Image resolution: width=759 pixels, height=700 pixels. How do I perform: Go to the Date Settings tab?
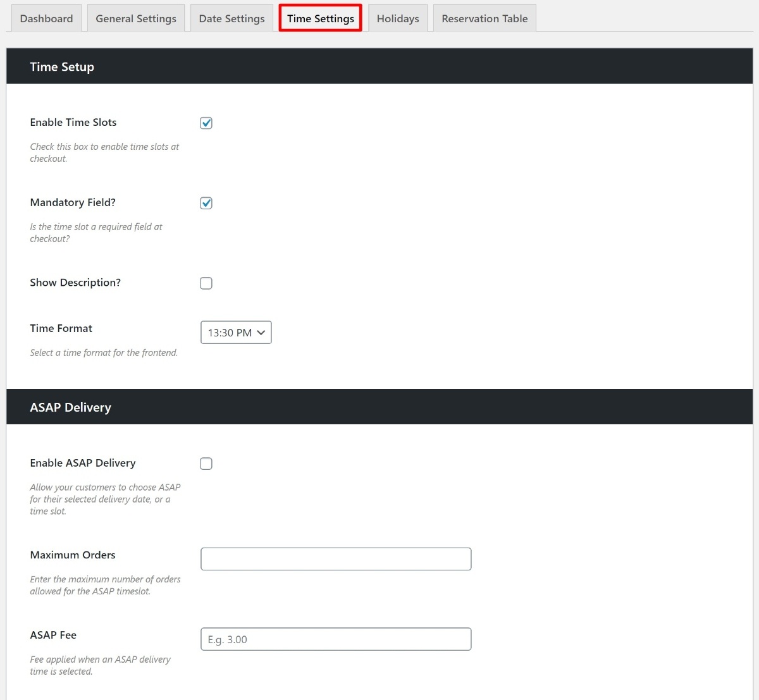[231, 18]
